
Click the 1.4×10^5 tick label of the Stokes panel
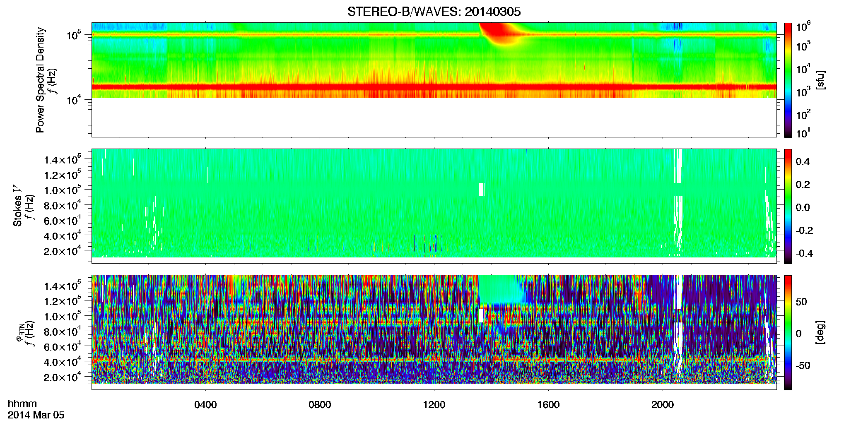[63, 159]
